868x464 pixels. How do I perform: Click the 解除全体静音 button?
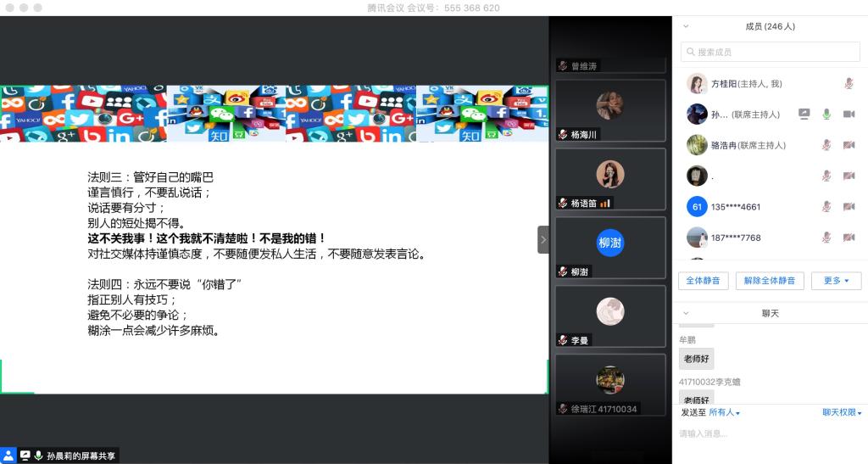point(770,281)
